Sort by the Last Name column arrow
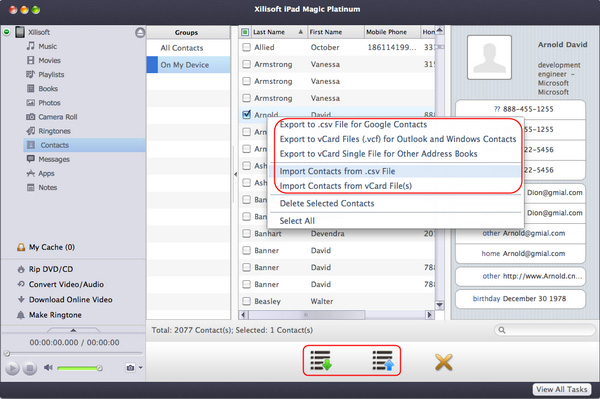This screenshot has height=399, width=600. (x=301, y=32)
